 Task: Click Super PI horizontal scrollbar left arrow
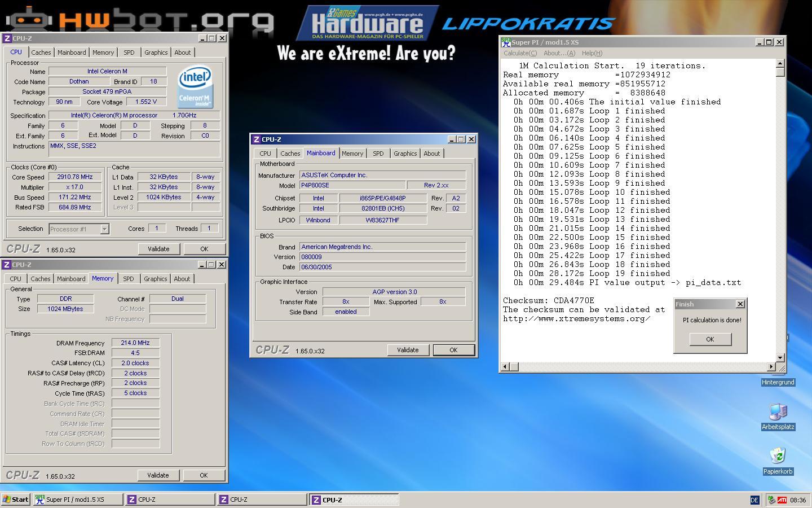[x=506, y=367]
